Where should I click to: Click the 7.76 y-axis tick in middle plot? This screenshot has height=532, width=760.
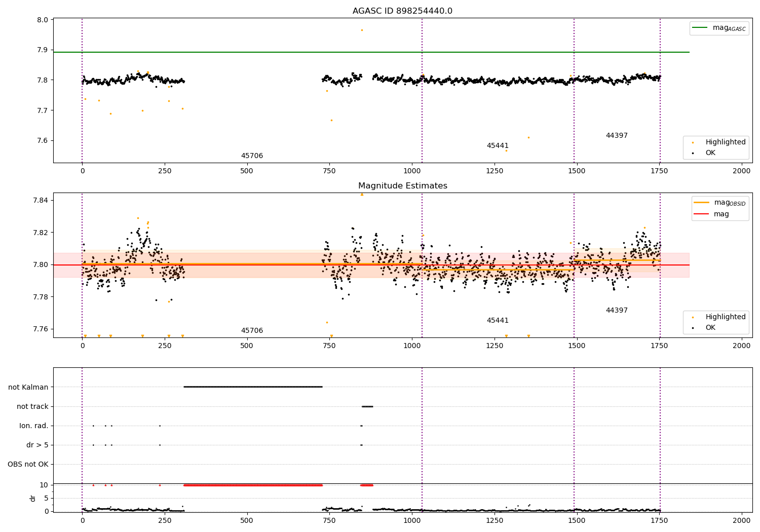[41, 329]
